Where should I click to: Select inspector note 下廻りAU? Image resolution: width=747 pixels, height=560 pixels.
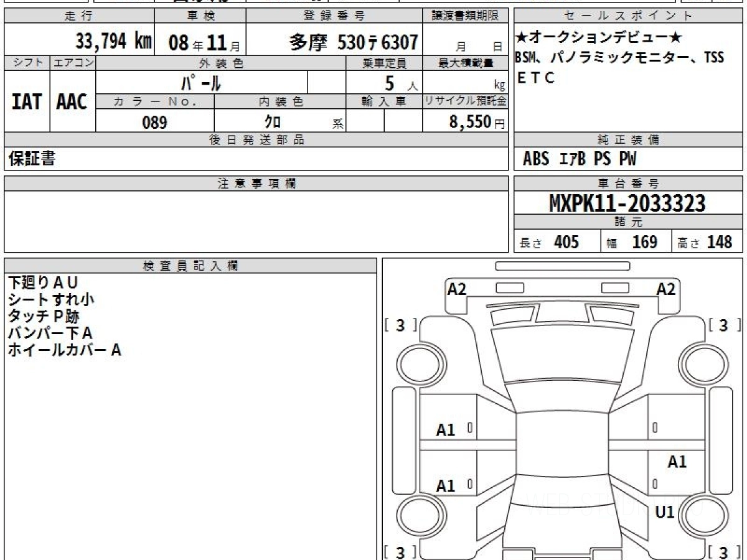point(43,282)
